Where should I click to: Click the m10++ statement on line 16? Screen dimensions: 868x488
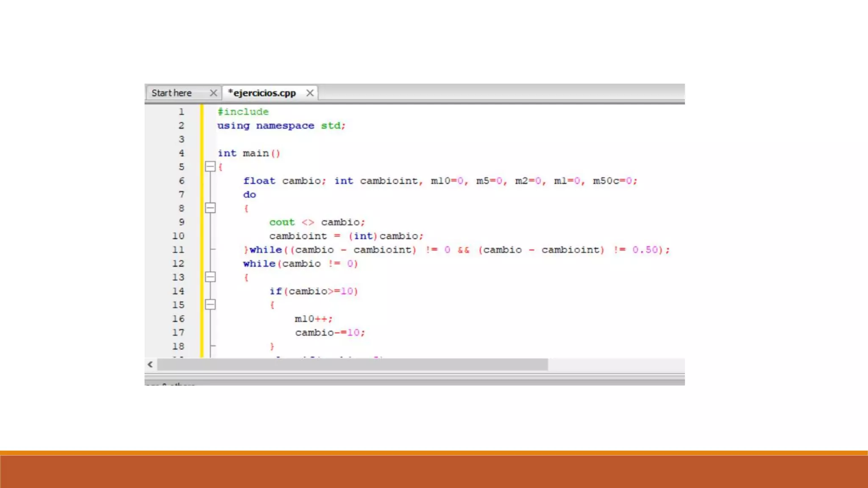313,319
